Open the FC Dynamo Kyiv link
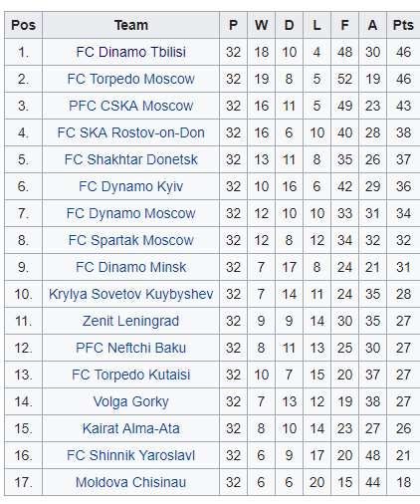This screenshot has width=420, height=504. 130,186
